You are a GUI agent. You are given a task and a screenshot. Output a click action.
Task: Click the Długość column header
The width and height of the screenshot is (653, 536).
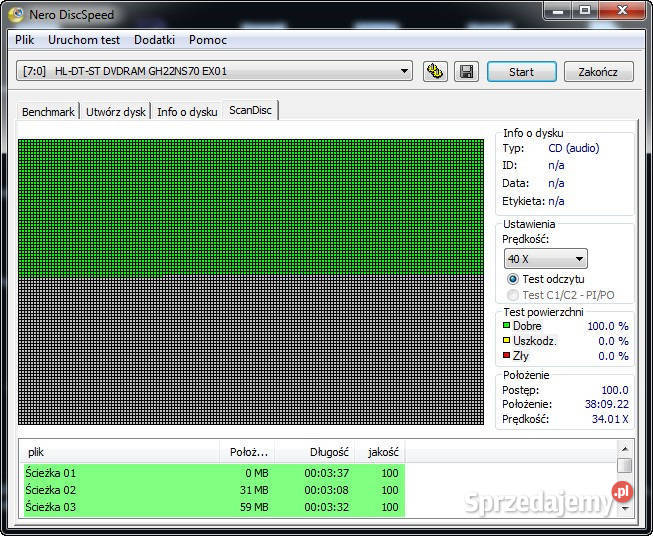(x=314, y=452)
